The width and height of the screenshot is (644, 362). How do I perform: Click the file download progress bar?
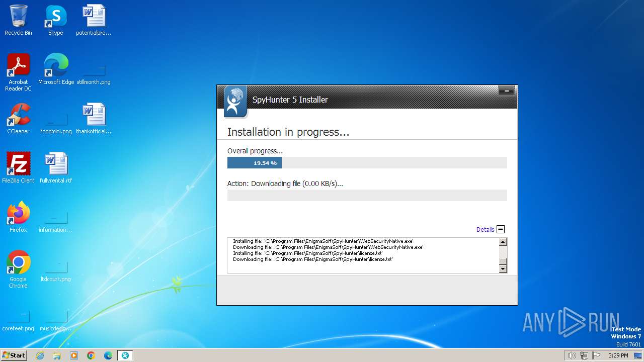[x=367, y=196]
